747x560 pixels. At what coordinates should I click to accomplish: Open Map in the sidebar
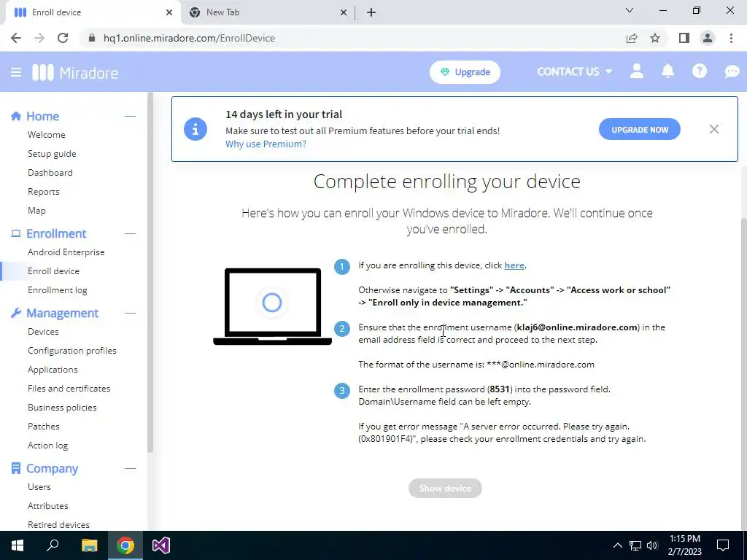coord(36,211)
